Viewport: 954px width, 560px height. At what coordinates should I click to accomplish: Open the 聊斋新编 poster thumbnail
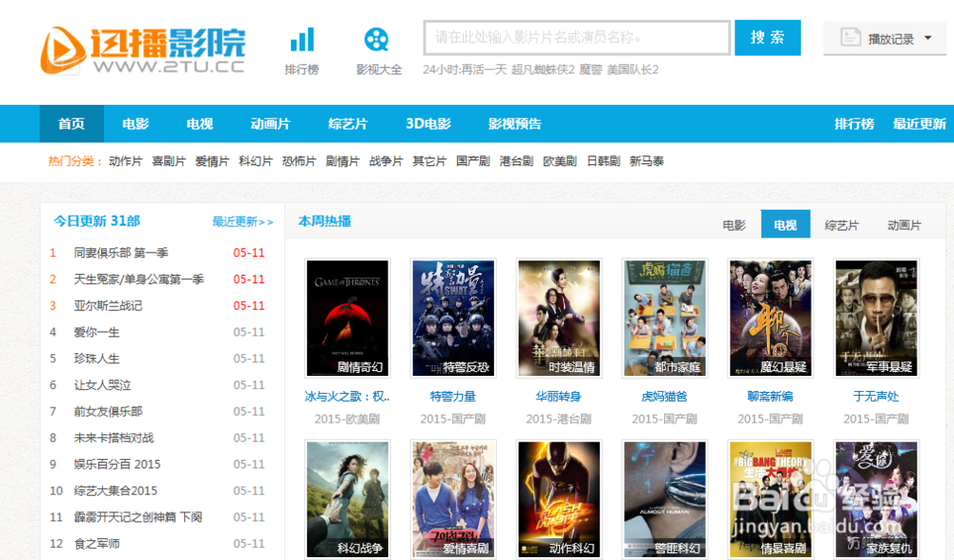click(x=770, y=318)
